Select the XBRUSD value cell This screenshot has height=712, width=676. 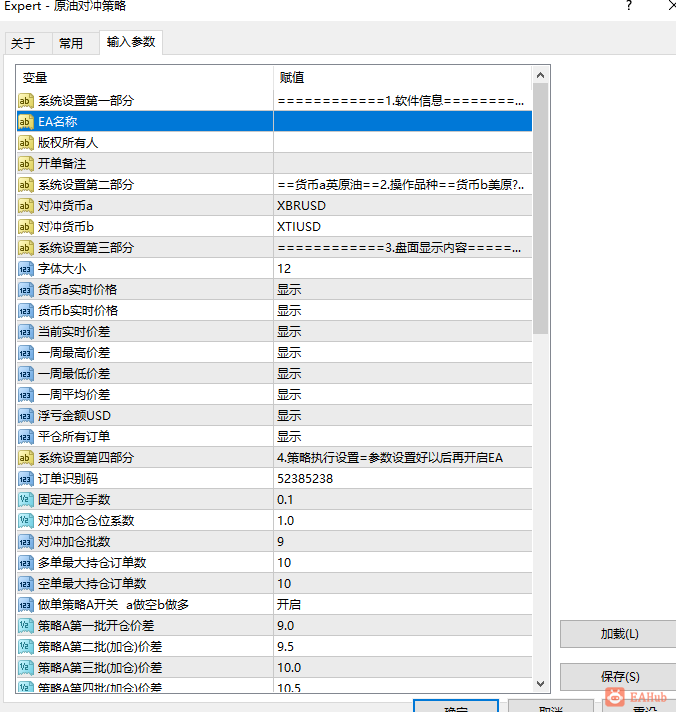click(x=403, y=206)
